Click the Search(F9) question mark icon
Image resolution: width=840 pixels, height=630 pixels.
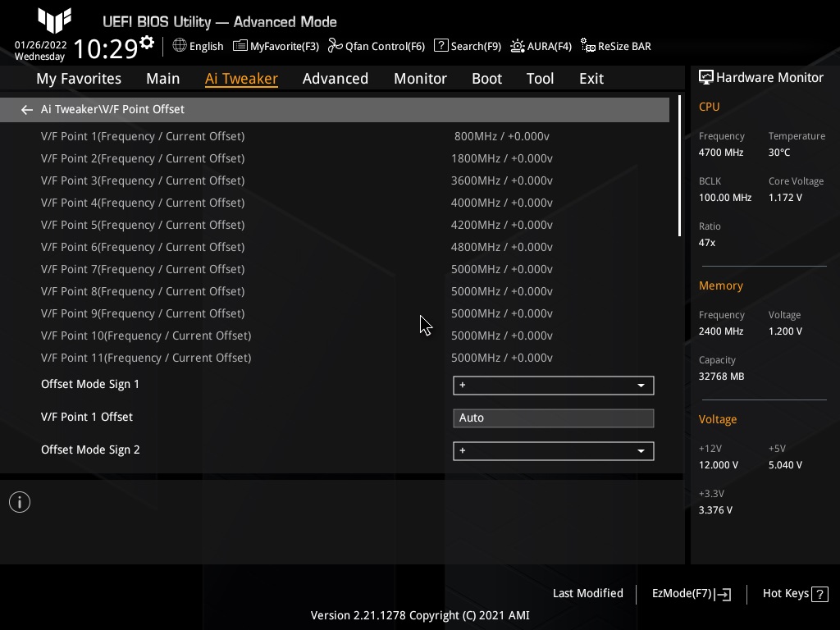441,46
